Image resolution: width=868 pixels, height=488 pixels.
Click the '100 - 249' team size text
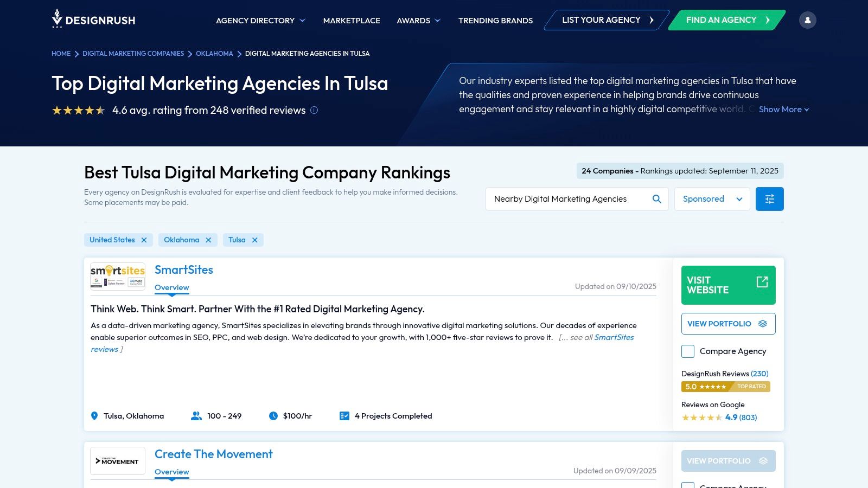click(225, 416)
